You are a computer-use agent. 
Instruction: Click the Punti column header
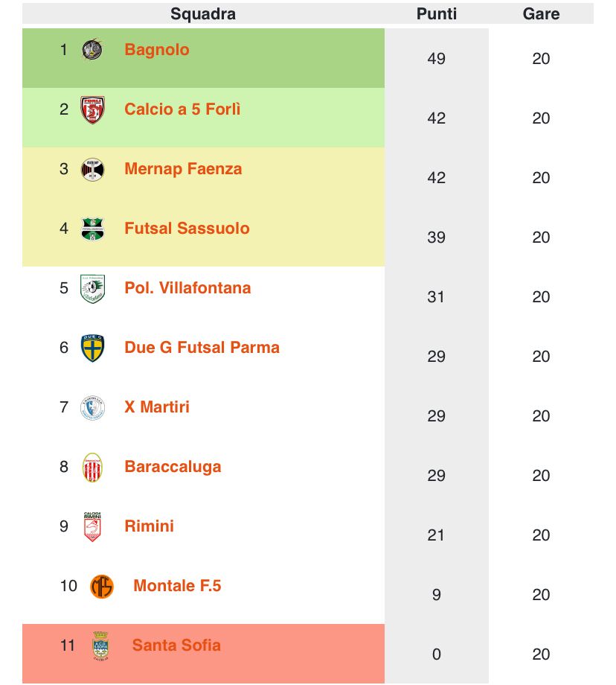(x=437, y=13)
